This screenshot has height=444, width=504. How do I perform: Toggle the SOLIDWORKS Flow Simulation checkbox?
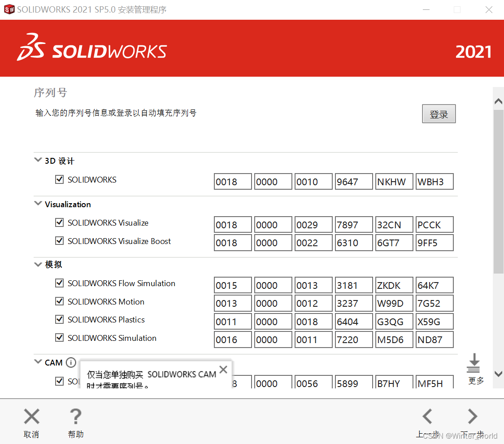[x=59, y=283]
